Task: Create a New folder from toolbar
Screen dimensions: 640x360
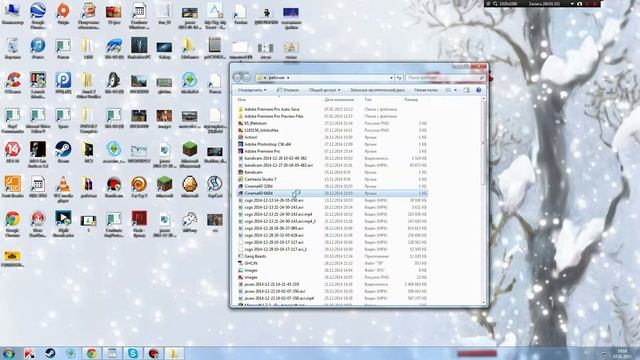Action: 426,90
